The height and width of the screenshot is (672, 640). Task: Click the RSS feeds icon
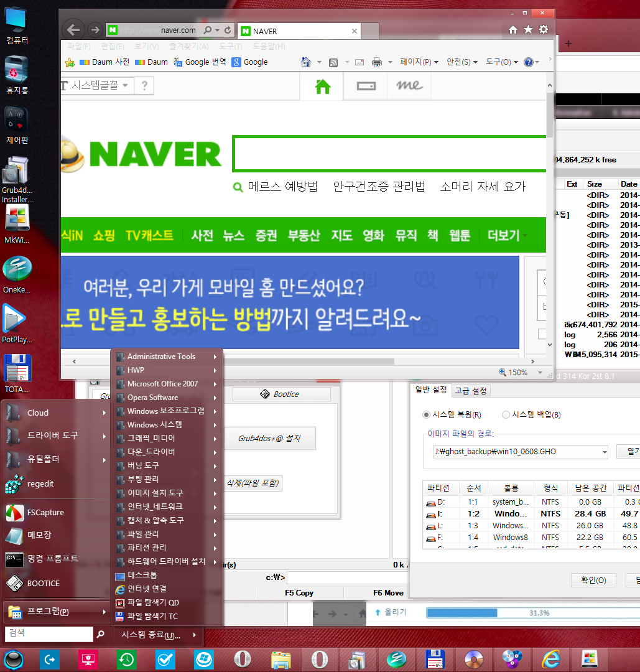[x=333, y=63]
